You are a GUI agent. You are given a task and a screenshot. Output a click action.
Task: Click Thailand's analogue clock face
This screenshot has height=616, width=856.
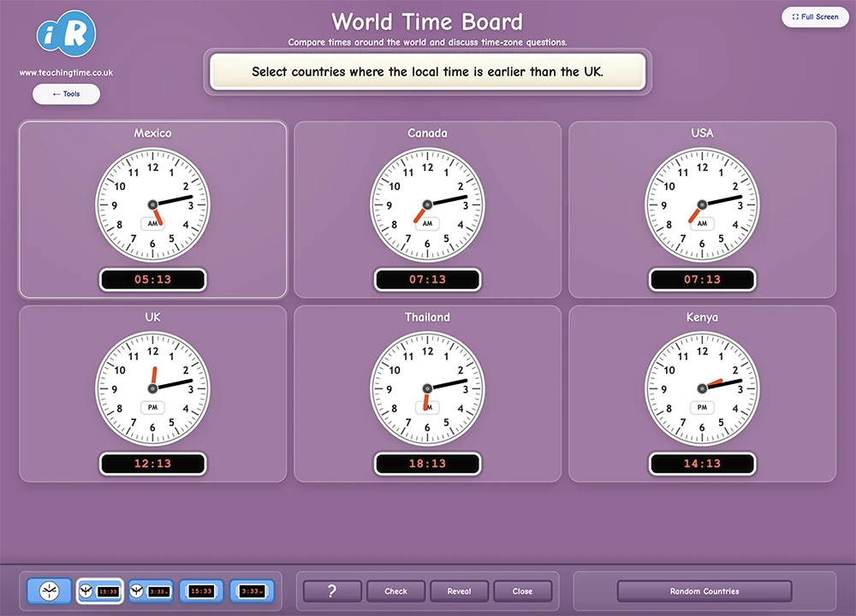(x=427, y=388)
